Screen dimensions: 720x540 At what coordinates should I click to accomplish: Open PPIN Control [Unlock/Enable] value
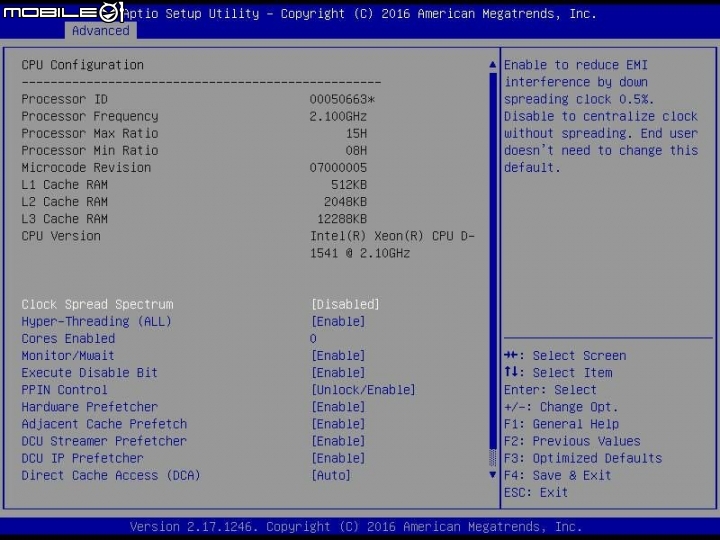coord(363,390)
